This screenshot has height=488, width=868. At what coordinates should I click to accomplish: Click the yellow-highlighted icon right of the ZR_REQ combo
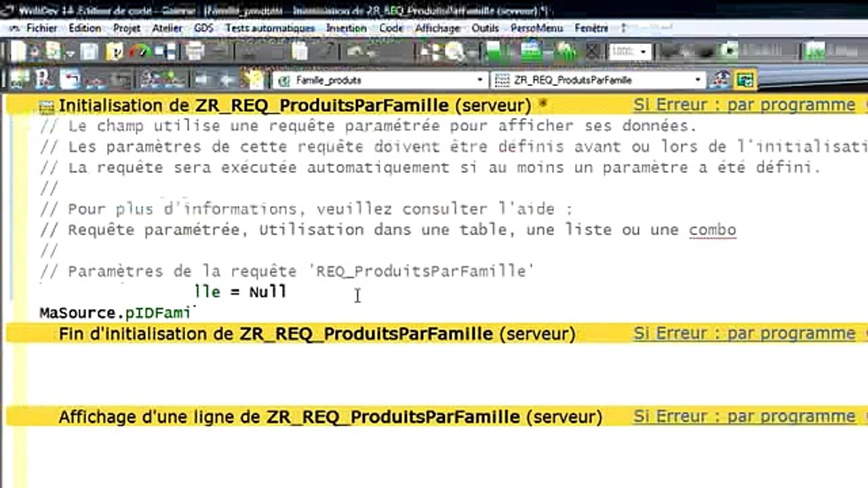[x=745, y=79]
